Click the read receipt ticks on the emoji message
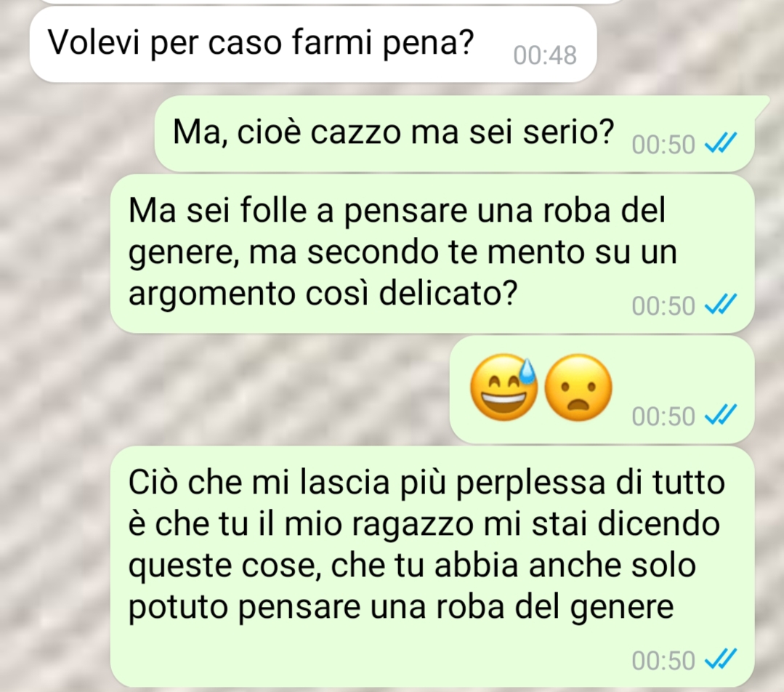Screen dimensions: 784x692 coord(721,415)
